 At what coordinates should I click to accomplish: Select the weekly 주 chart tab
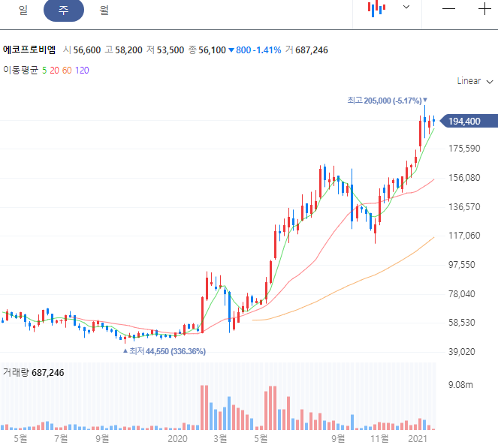pyautogui.click(x=64, y=10)
